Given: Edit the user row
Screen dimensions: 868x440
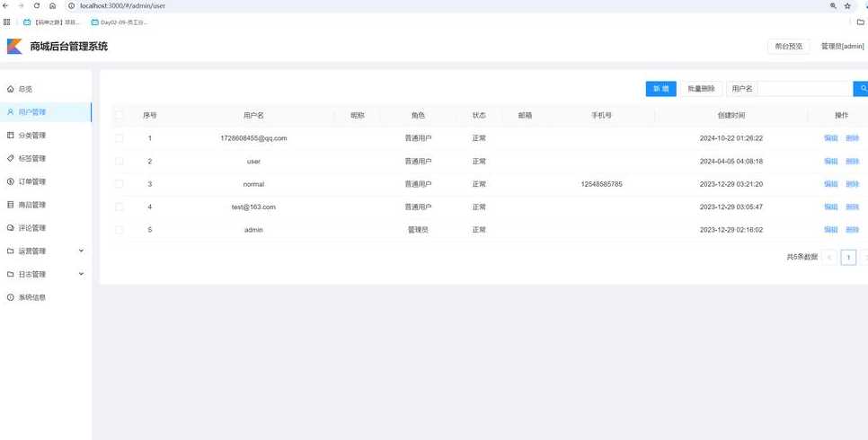Looking at the screenshot, I should point(831,161).
